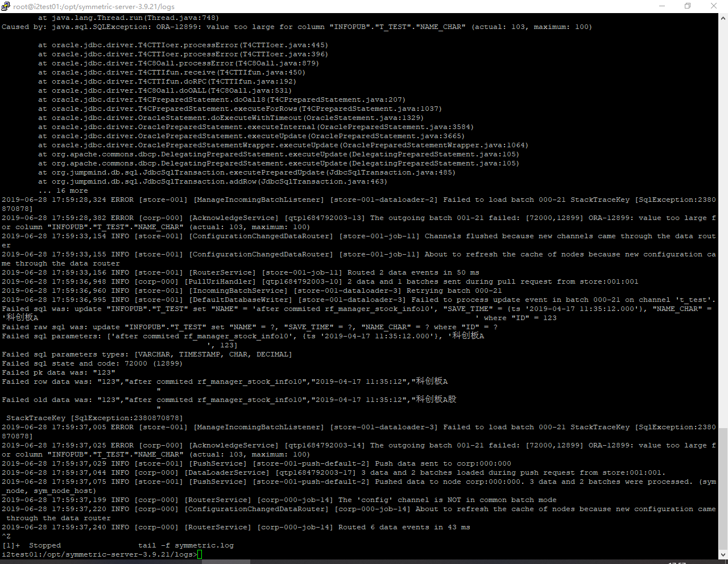Click the 'Failed sql parameters types' line

pos(147,354)
